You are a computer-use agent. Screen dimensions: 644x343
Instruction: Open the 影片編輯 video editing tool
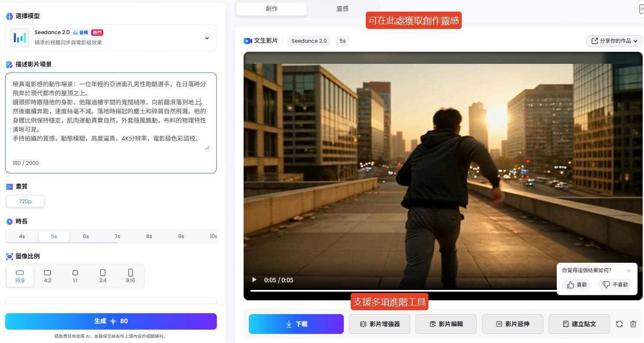(x=446, y=324)
